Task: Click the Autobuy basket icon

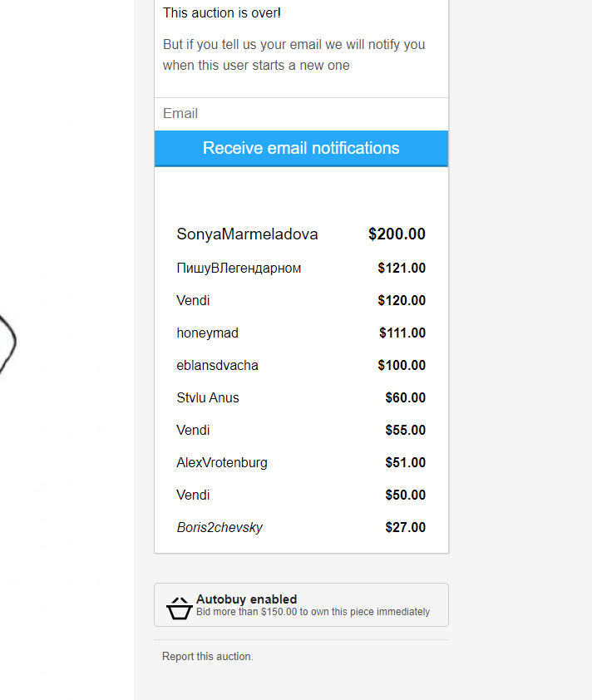Action: (x=179, y=608)
